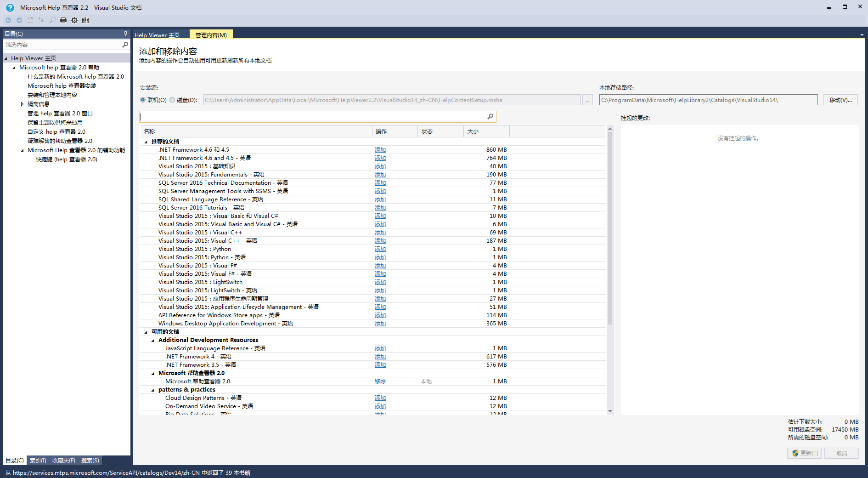Viewport: 868px width, 478px height.
Task: Collapse the 推荐的文档 group
Action: (x=146, y=142)
